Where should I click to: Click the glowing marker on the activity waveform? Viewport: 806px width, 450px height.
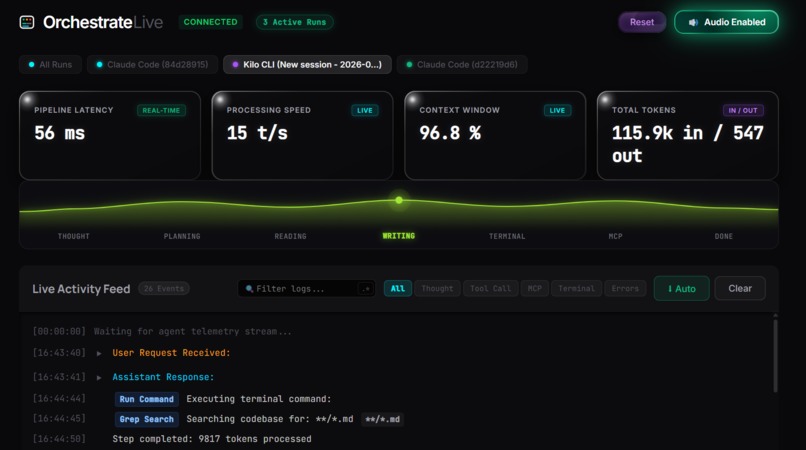click(x=399, y=200)
